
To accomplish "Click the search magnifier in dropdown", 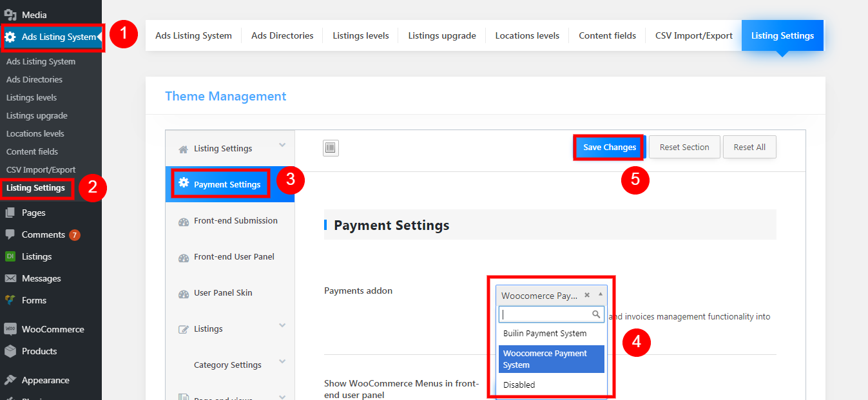I will (x=597, y=314).
